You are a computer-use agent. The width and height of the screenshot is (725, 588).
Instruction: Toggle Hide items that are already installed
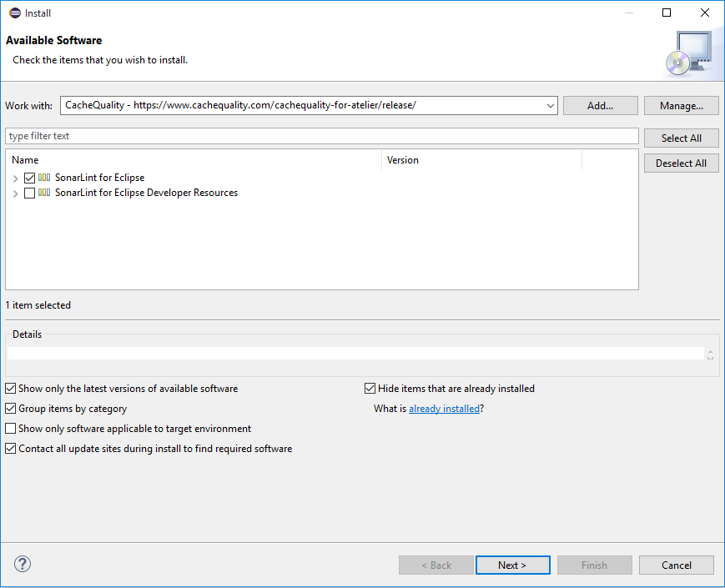click(x=370, y=389)
